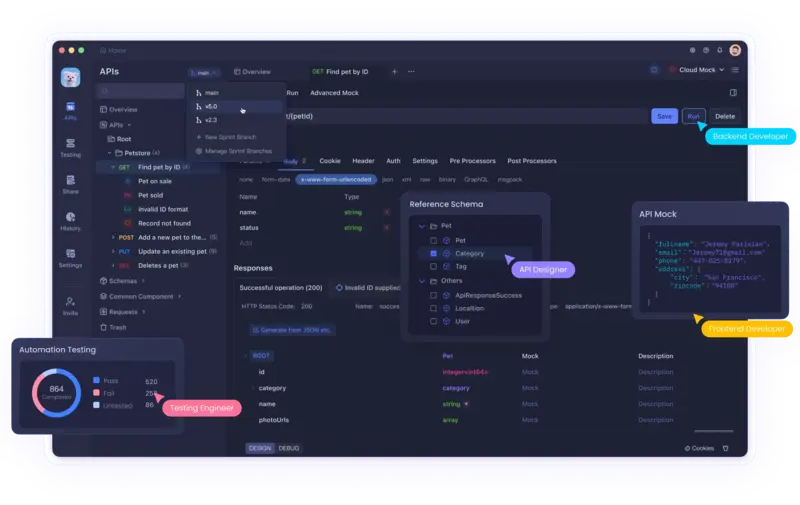This screenshot has height=505, width=800.
Task: Click the trash icon near Cookies
Action: click(726, 448)
